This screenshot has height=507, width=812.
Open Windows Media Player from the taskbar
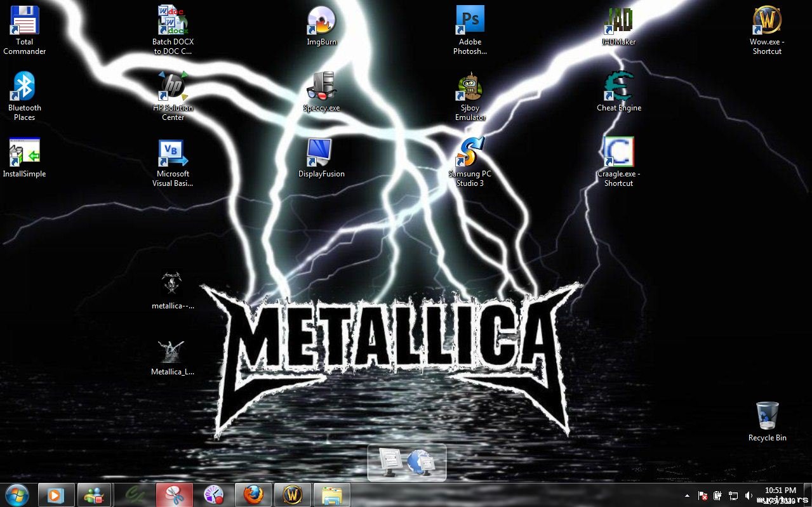[x=57, y=495]
